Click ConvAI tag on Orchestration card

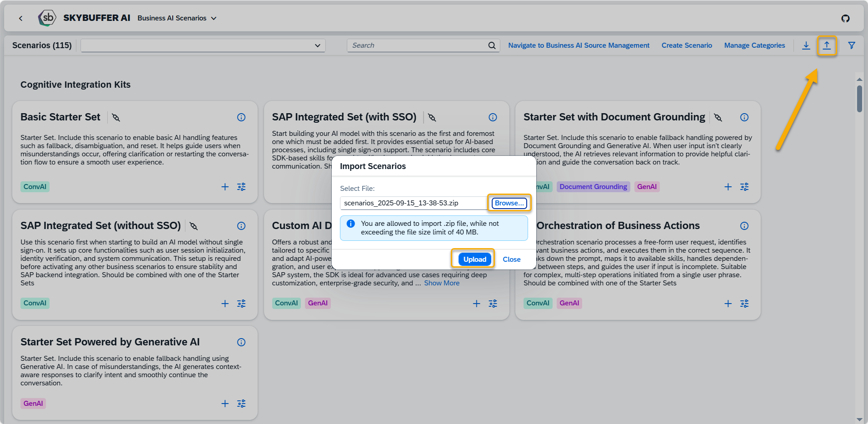[x=538, y=303]
